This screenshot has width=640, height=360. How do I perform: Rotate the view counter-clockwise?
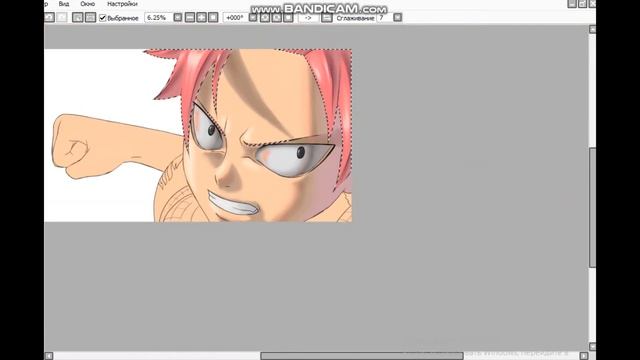[x=265, y=17]
